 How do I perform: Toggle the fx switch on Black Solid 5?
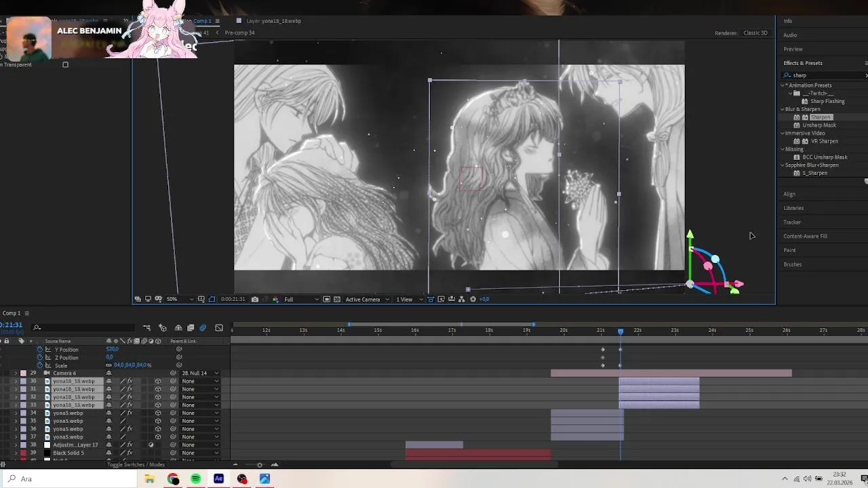pyautogui.click(x=130, y=453)
